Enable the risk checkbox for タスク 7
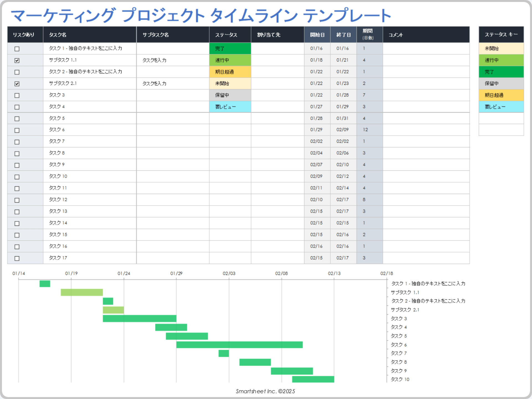Viewport: 532px width, 399px height. (17, 142)
